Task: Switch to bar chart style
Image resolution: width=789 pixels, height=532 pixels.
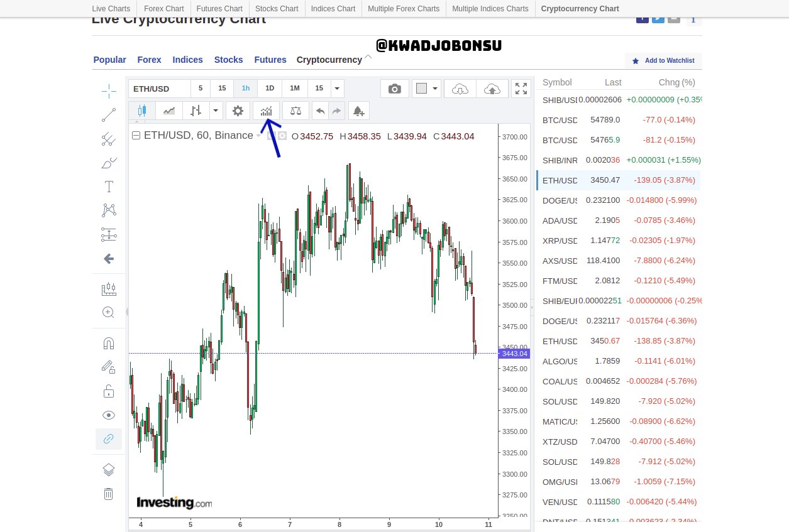Action: (196, 111)
